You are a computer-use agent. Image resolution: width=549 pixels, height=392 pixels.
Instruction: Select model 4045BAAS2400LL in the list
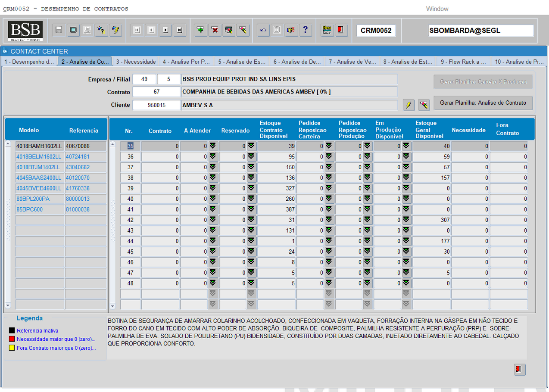pos(39,177)
